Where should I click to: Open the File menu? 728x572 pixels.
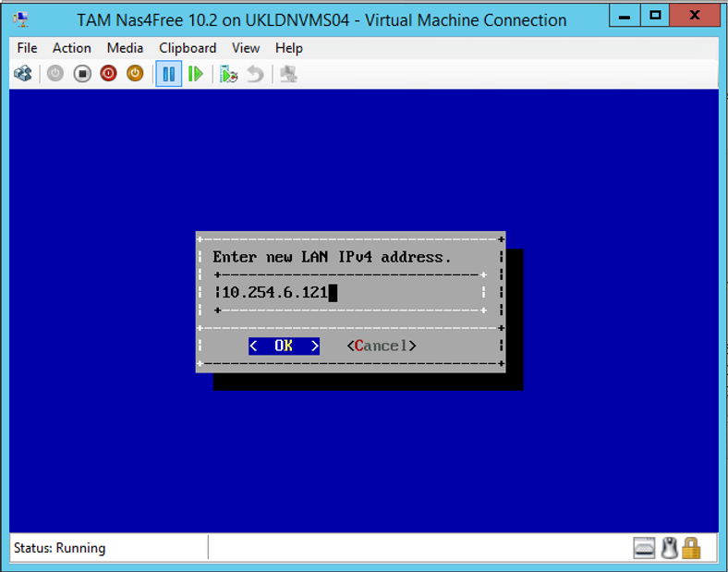[27, 48]
